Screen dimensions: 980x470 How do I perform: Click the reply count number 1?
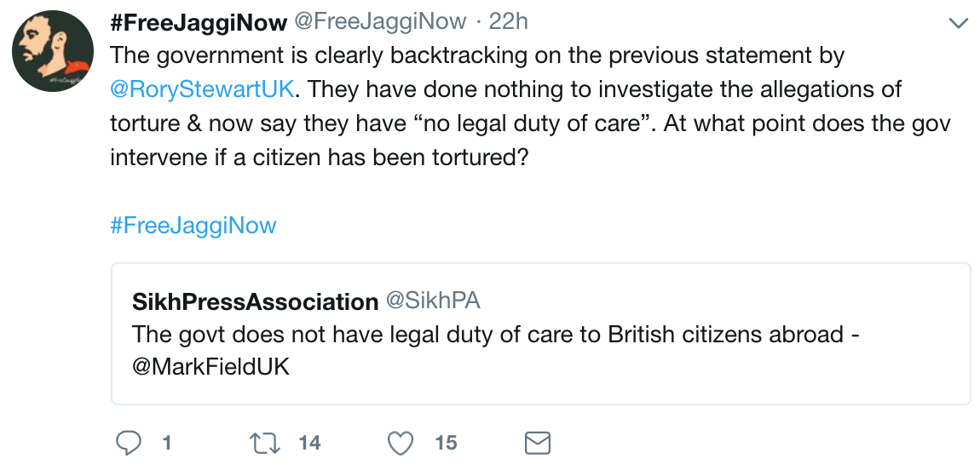[166, 443]
